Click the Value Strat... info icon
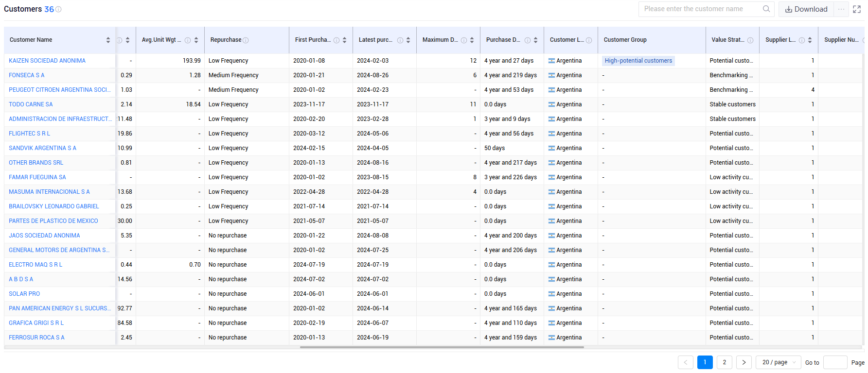 [x=750, y=40]
